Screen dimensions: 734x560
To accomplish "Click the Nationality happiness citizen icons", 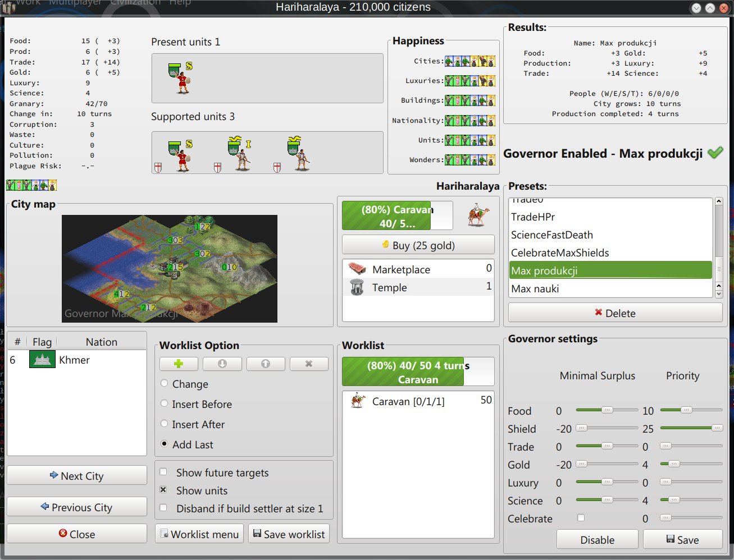I will (x=470, y=121).
